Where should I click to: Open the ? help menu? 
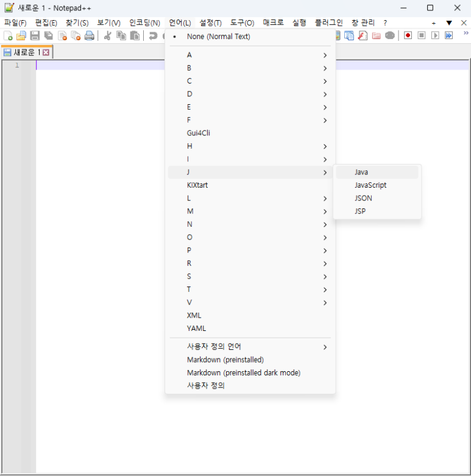[385, 23]
